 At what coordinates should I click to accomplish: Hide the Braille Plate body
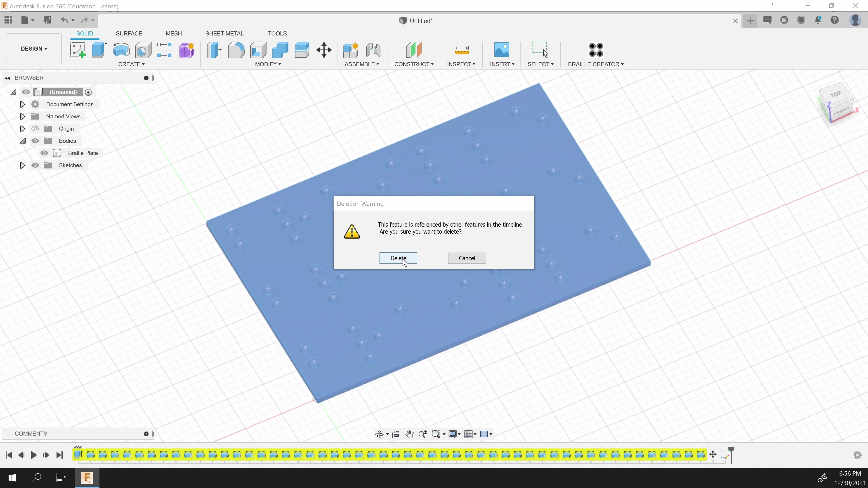pyautogui.click(x=44, y=153)
